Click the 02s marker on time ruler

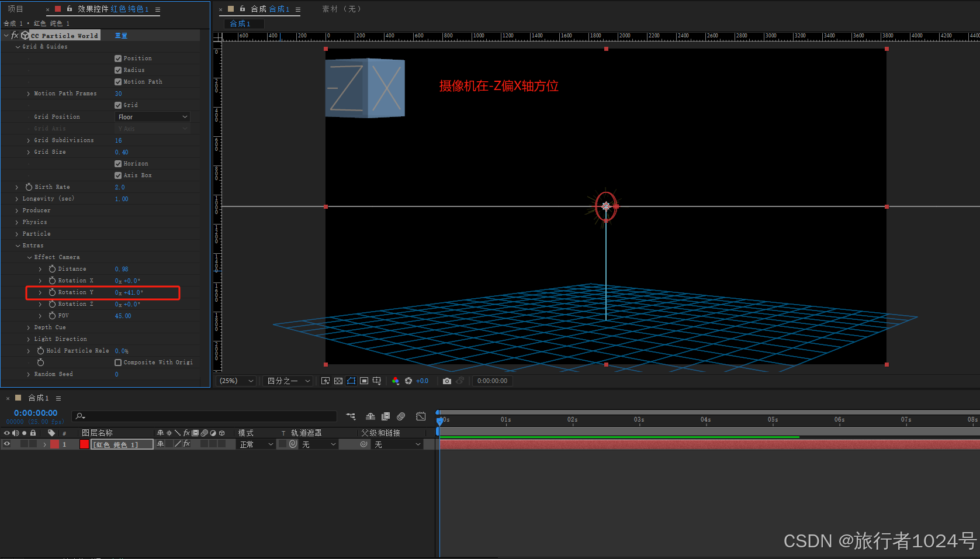tap(572, 420)
